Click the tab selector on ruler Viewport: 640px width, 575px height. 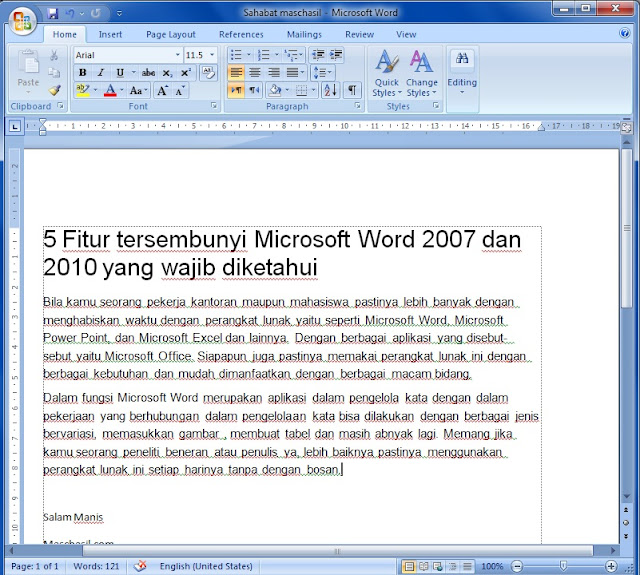(x=15, y=126)
